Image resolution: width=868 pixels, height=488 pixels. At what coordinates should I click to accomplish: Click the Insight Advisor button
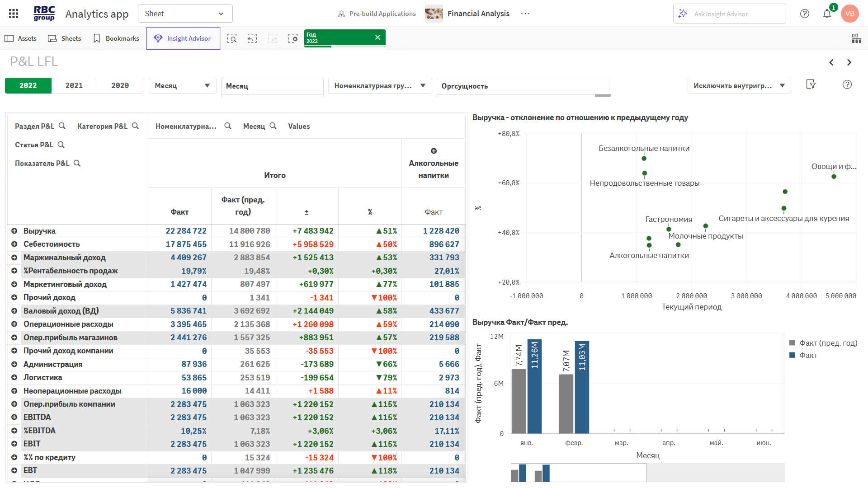(183, 38)
